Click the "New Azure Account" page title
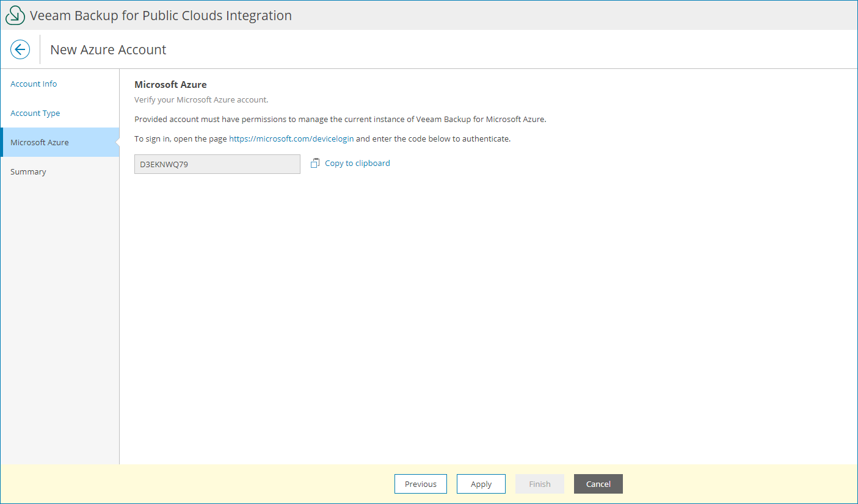858x504 pixels. pos(107,49)
